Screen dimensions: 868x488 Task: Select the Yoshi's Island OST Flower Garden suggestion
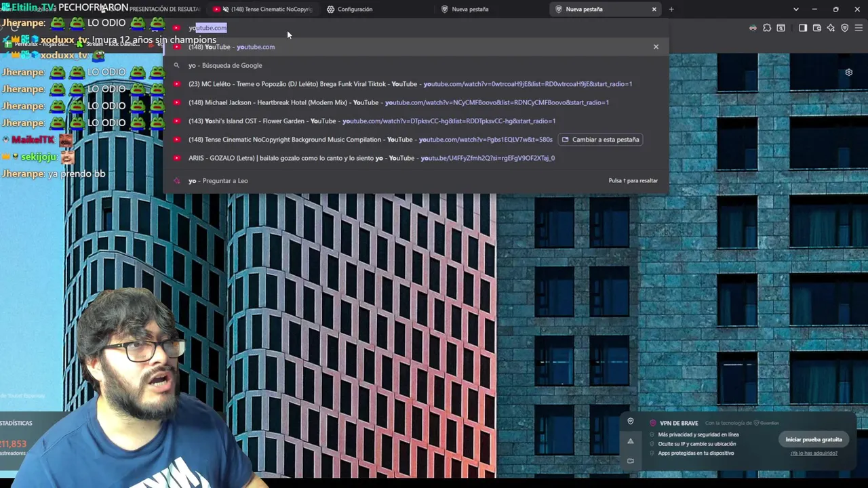pos(415,121)
